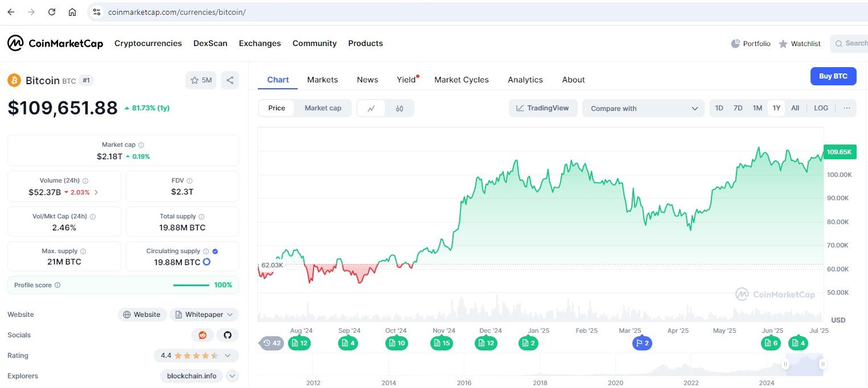The image size is (868, 388).
Task: Click the browser forward arrow
Action: point(31,12)
